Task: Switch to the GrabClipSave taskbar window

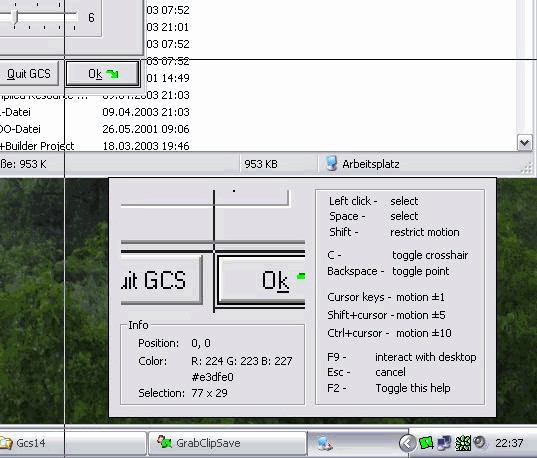Action: 227,443
